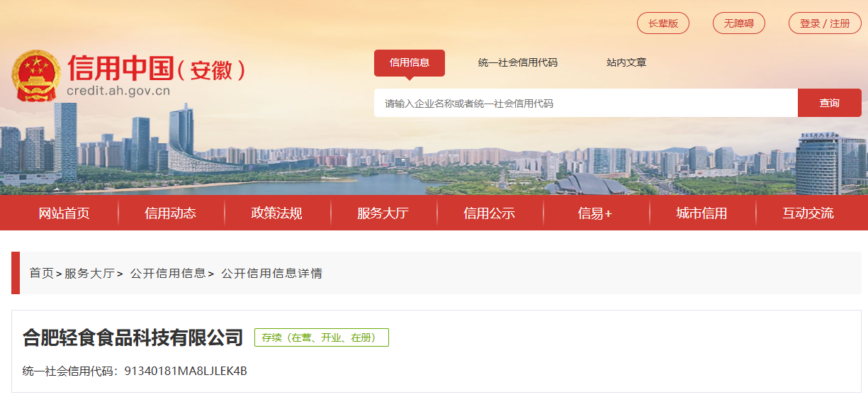Select the 信用信息 search tab
Screen dimensions: 868x397
click(410, 62)
